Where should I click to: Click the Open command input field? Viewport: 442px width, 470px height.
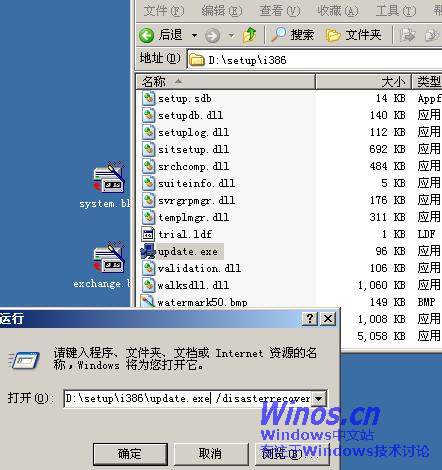coord(188,398)
